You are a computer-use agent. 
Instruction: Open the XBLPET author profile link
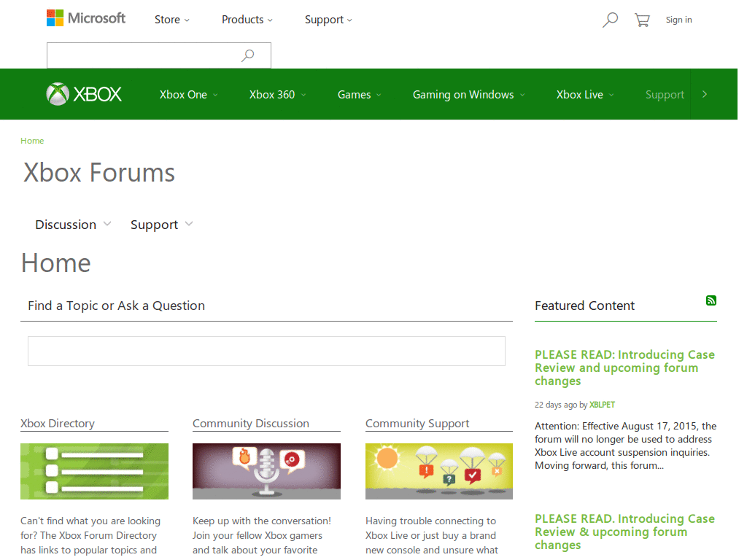click(x=602, y=405)
